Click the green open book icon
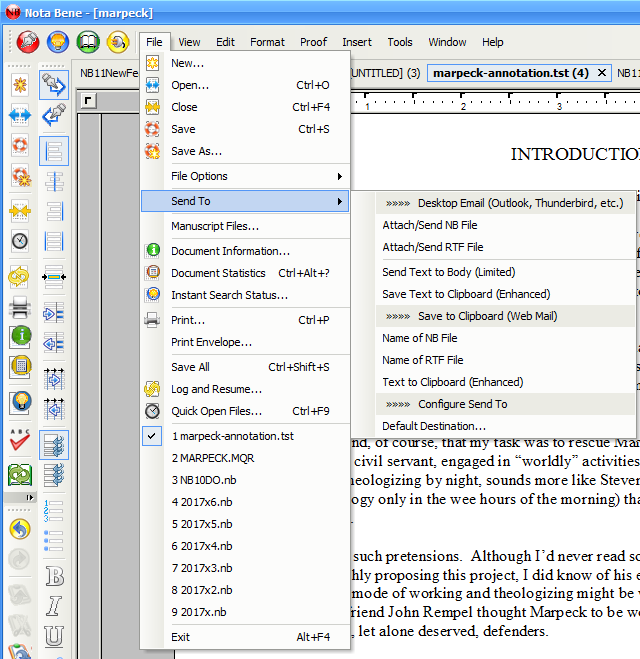 (x=89, y=42)
